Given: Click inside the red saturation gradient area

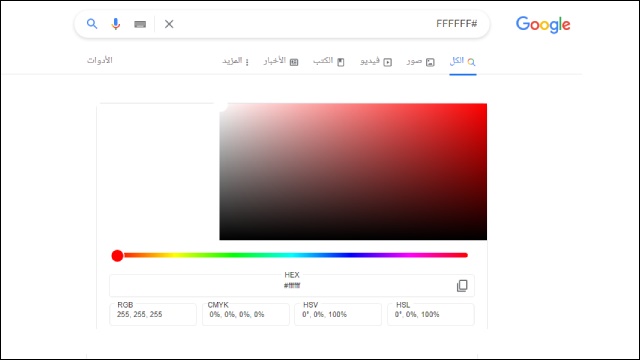Looking at the screenshot, I should (x=353, y=172).
